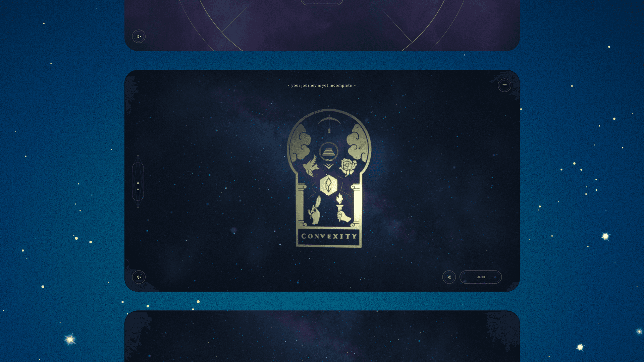Click the "your journey is yet incomplete" text
The height and width of the screenshot is (362, 644).
[321, 85]
